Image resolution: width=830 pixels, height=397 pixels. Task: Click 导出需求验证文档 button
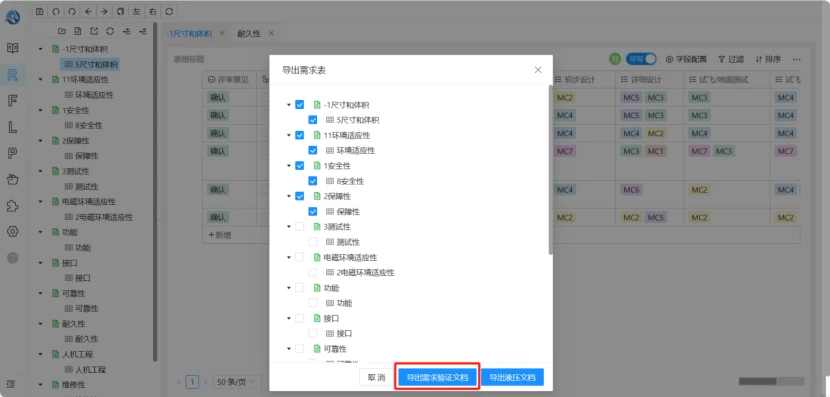pyautogui.click(x=437, y=377)
